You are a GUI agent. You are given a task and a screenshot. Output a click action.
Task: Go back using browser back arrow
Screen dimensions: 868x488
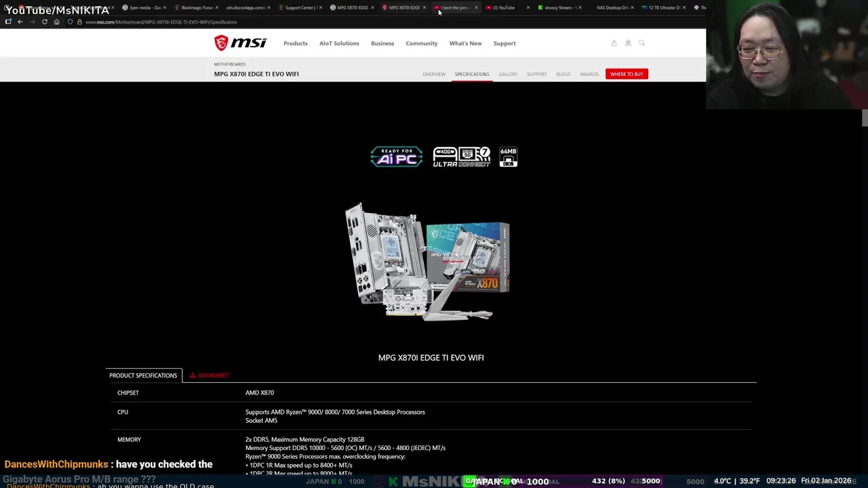(20, 22)
